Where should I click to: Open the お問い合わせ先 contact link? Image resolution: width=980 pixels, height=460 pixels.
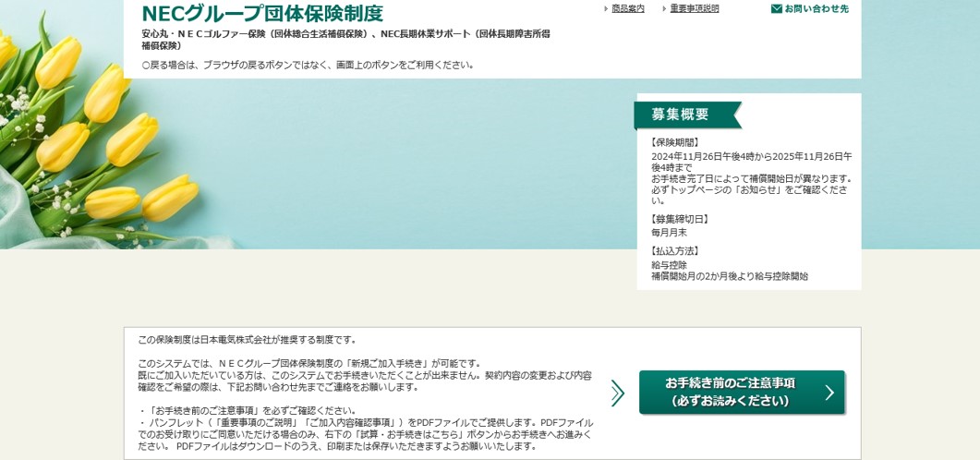tap(816, 9)
